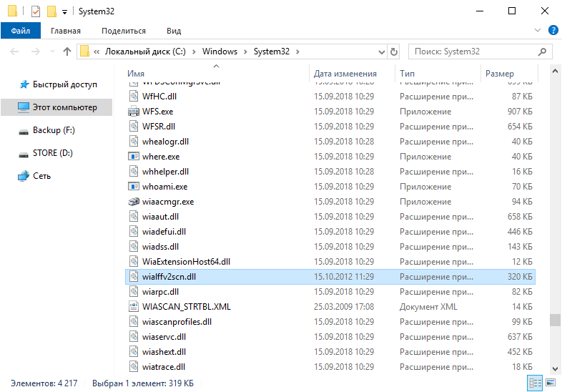Click the Properties icon in quick access toolbar

click(x=36, y=11)
